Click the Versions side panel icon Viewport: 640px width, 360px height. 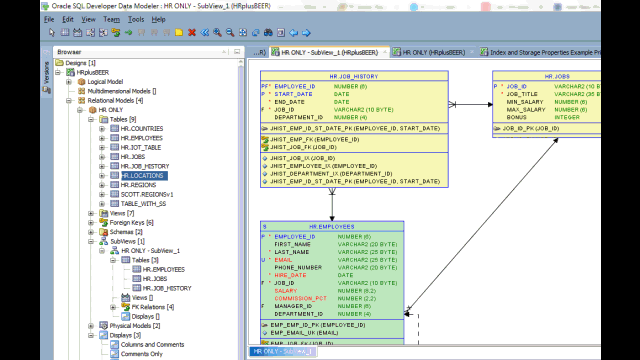tap(47, 90)
